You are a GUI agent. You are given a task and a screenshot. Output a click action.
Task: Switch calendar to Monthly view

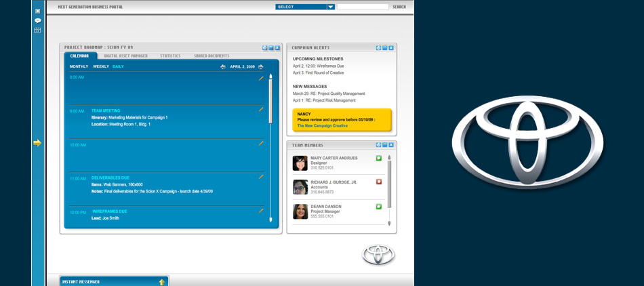tap(79, 66)
